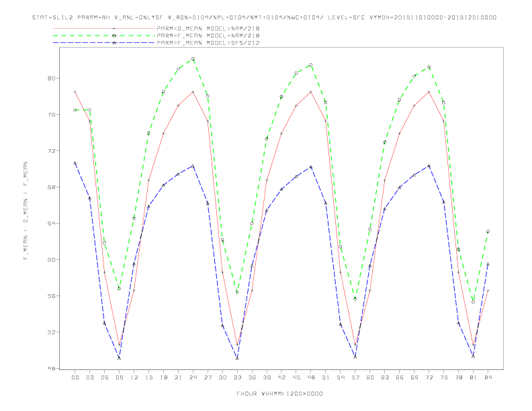Image resolution: width=532 pixels, height=411 pixels.
Task: Click x-axis tick label 24
Action: click(193, 377)
